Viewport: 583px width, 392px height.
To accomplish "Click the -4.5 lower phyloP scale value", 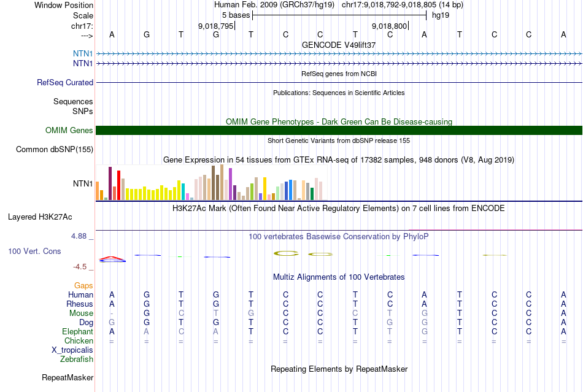I will [x=80, y=267].
